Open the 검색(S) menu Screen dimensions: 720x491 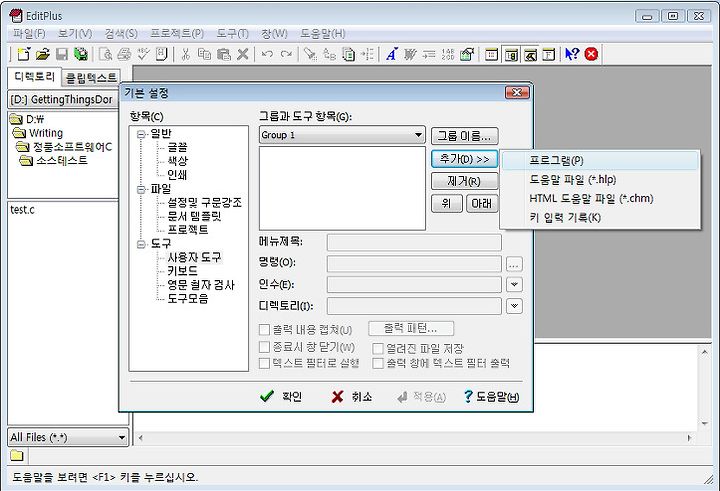[x=121, y=34]
